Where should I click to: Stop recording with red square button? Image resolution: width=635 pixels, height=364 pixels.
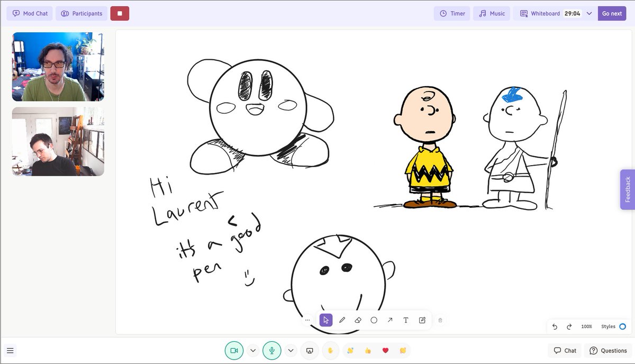click(120, 14)
